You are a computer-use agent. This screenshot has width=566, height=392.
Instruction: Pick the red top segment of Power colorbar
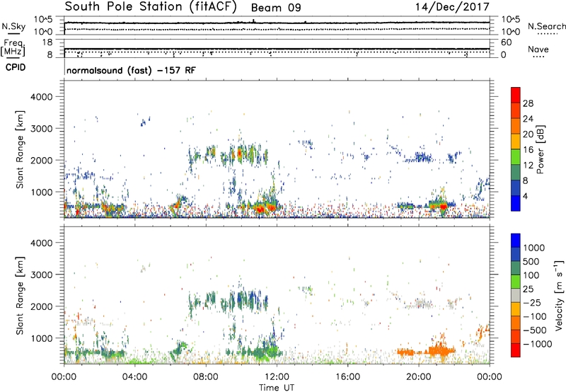516,95
